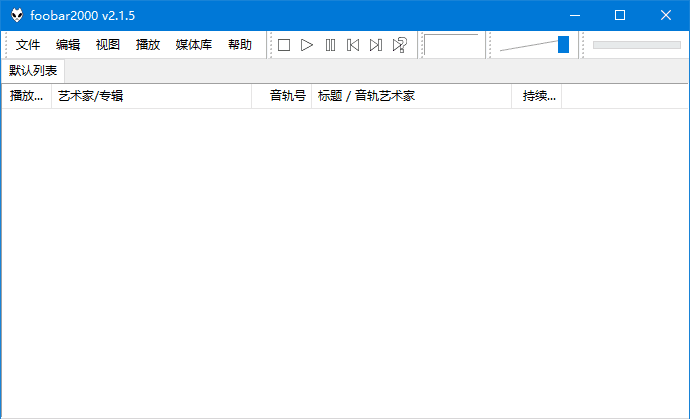The height and width of the screenshot is (419, 690).
Task: Open the 帮助 menu
Action: tap(240, 45)
